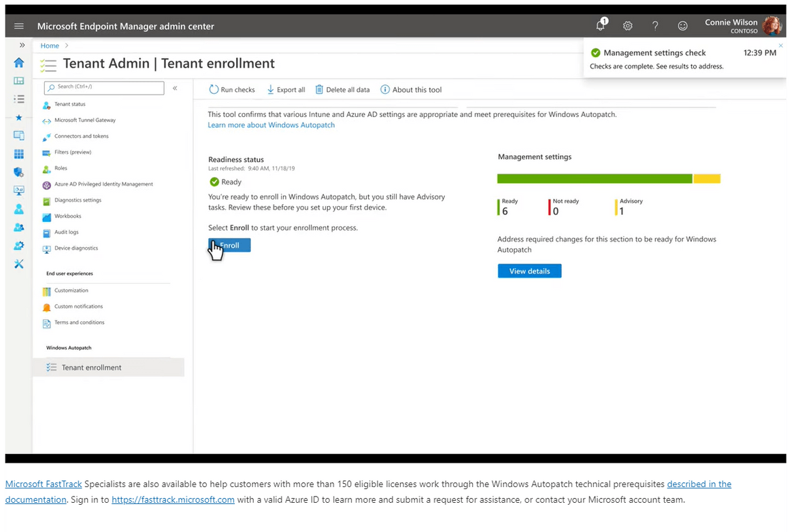Open Tenant administration gear-person icon
The width and height of the screenshot is (796, 532).
(x=19, y=246)
